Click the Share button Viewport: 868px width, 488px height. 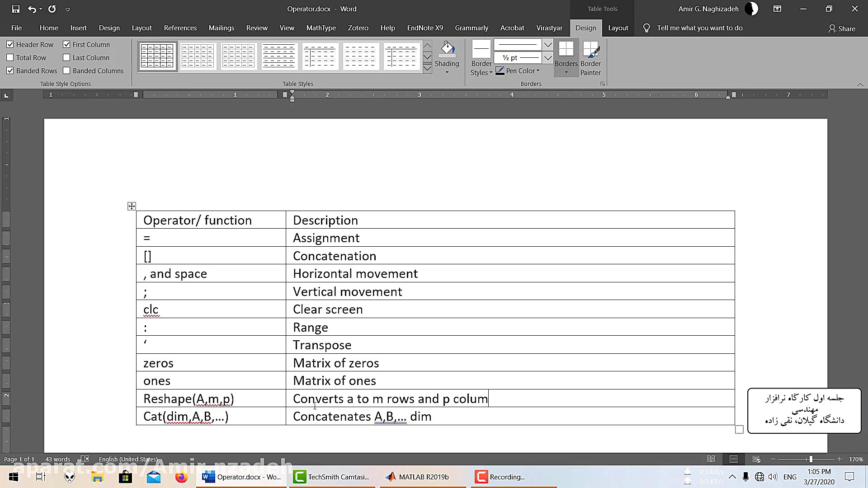(842, 28)
